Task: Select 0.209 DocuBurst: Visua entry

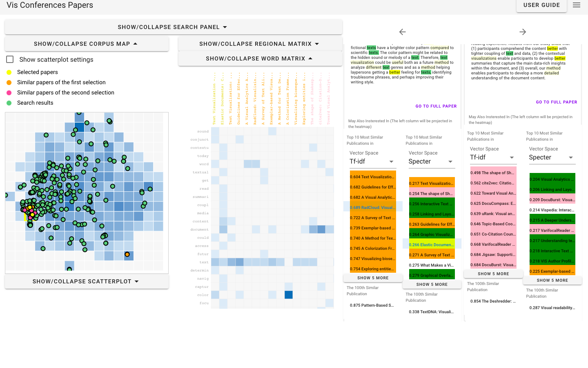Action: (x=552, y=200)
